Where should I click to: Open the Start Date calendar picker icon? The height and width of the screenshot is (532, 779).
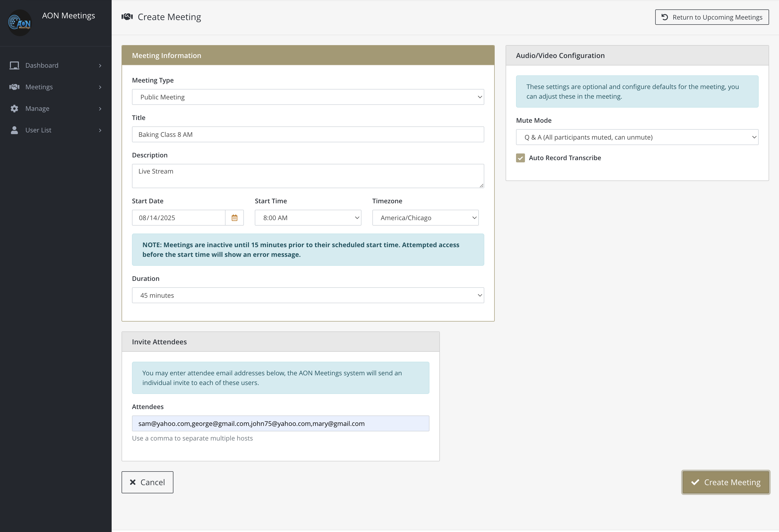pos(234,218)
